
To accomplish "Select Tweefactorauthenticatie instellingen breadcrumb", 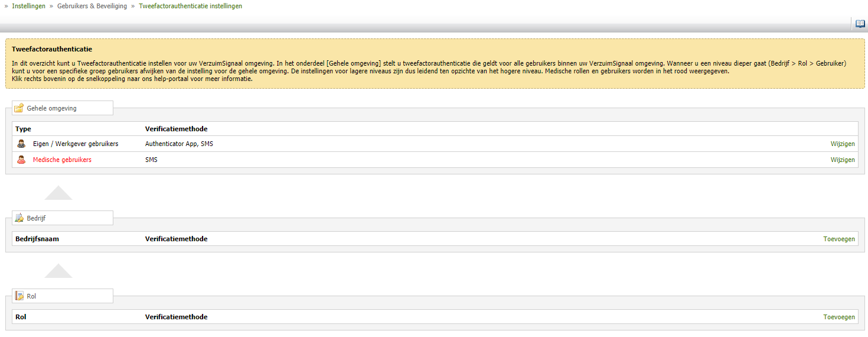I will pyautogui.click(x=190, y=6).
